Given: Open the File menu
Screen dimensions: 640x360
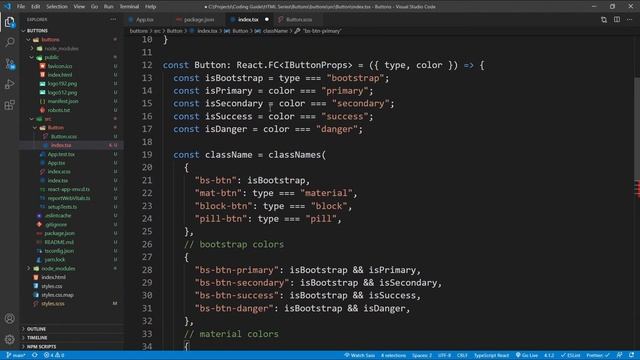Looking at the screenshot, I should pyautogui.click(x=21, y=7).
